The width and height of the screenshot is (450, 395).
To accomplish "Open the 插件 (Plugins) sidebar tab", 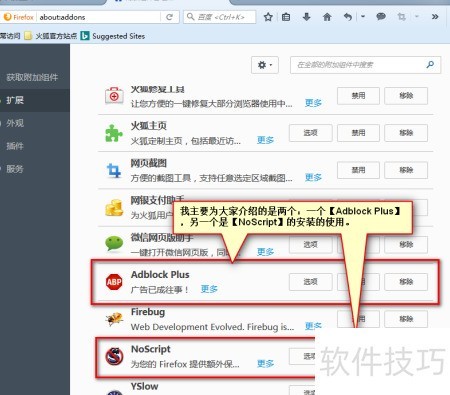I will (35, 146).
